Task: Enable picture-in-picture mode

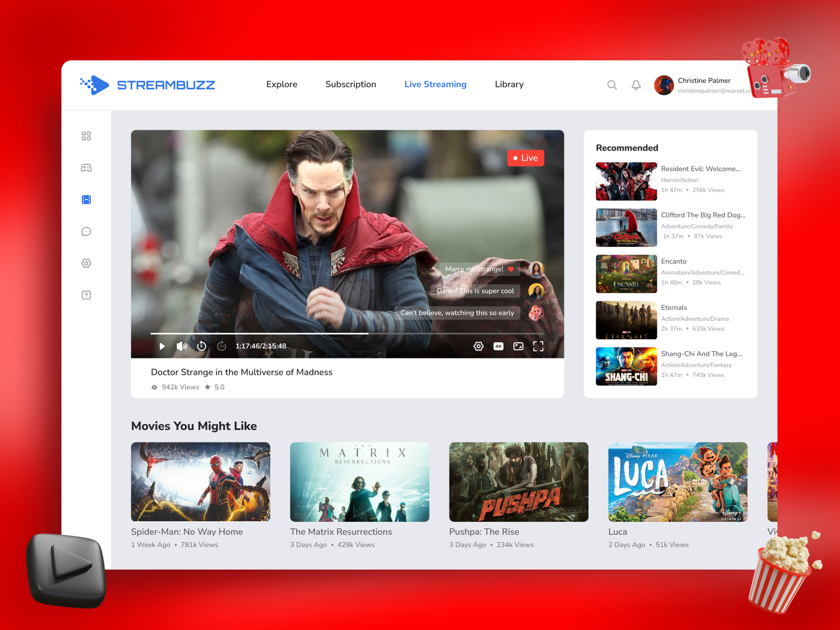Action: pos(518,346)
